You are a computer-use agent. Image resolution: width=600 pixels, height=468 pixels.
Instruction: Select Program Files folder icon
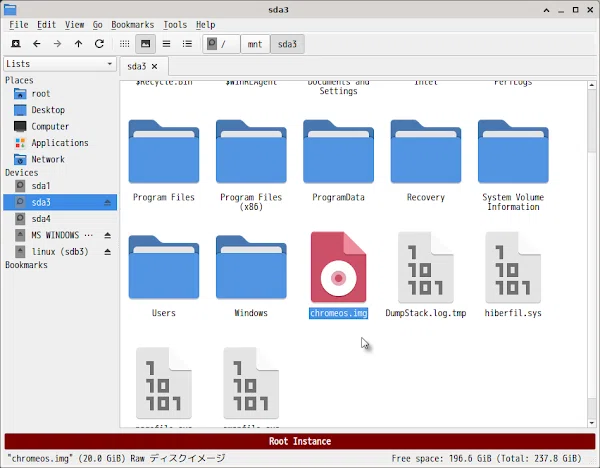click(x=164, y=152)
